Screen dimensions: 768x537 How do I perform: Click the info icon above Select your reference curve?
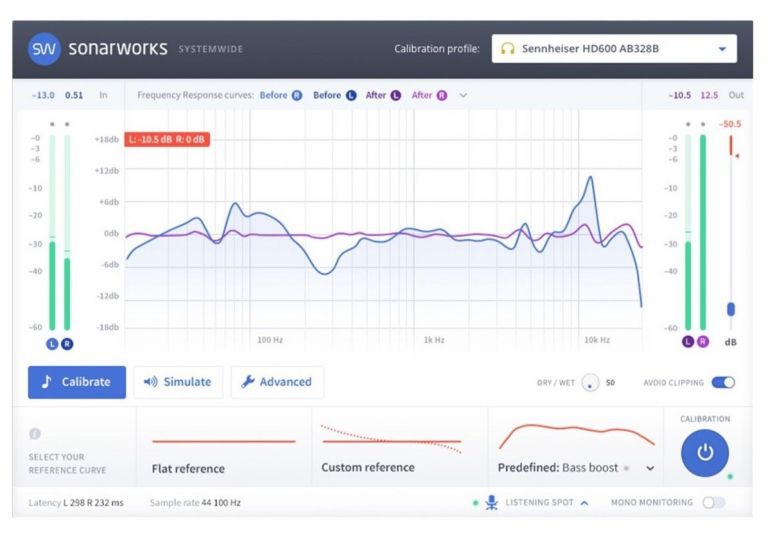click(x=35, y=434)
